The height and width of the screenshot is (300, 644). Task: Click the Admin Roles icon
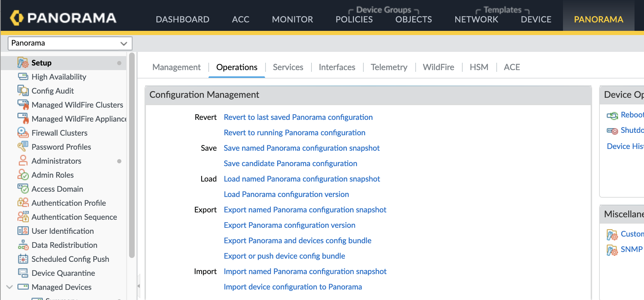coord(23,175)
